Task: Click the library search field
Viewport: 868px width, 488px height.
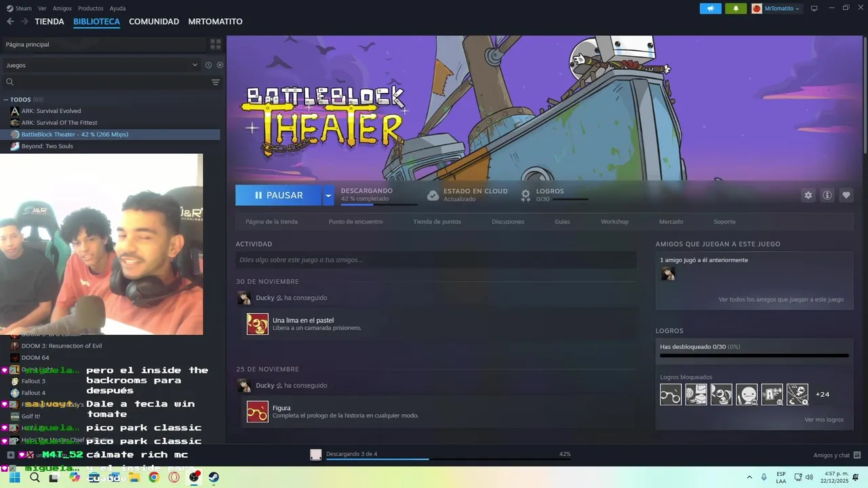Action: click(x=105, y=82)
